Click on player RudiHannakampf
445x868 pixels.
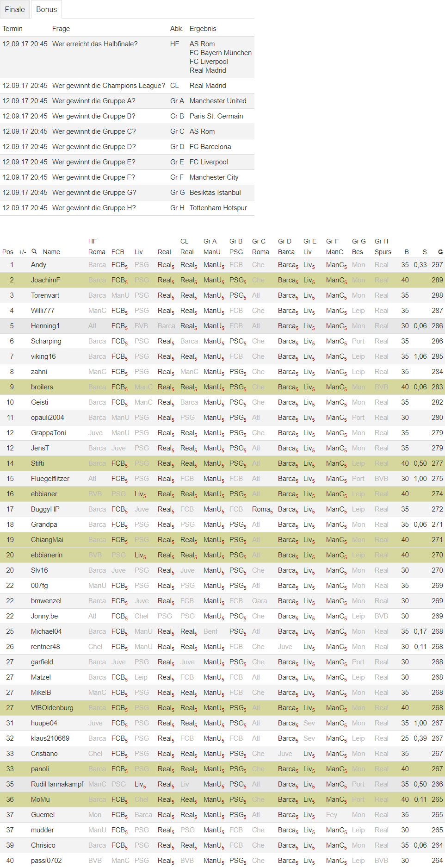[57, 784]
